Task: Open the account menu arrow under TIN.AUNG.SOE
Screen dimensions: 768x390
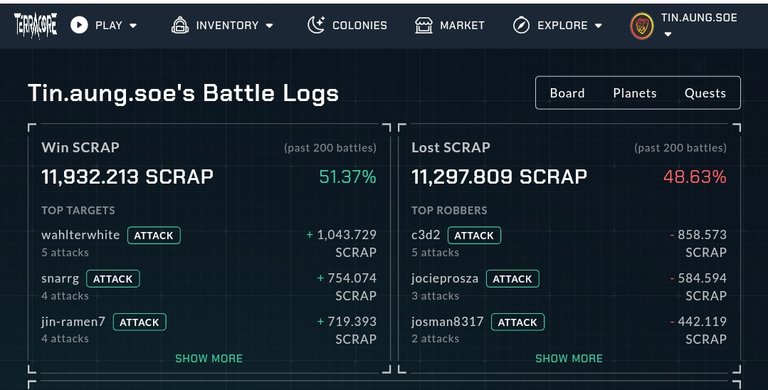Action: [668, 34]
